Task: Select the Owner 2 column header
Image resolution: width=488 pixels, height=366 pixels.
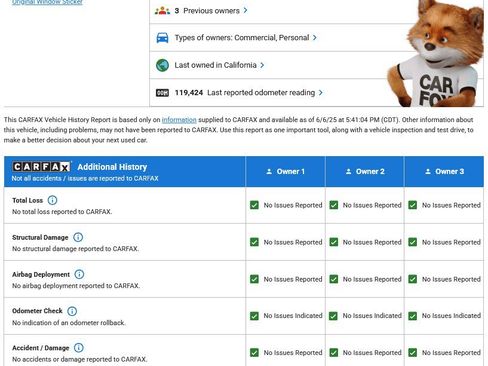Action: (365, 171)
